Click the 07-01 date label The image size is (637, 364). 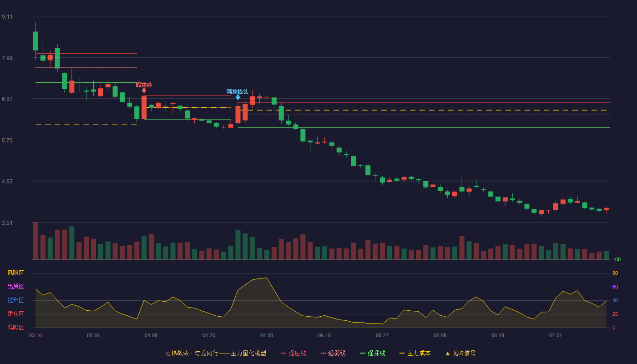(x=556, y=335)
